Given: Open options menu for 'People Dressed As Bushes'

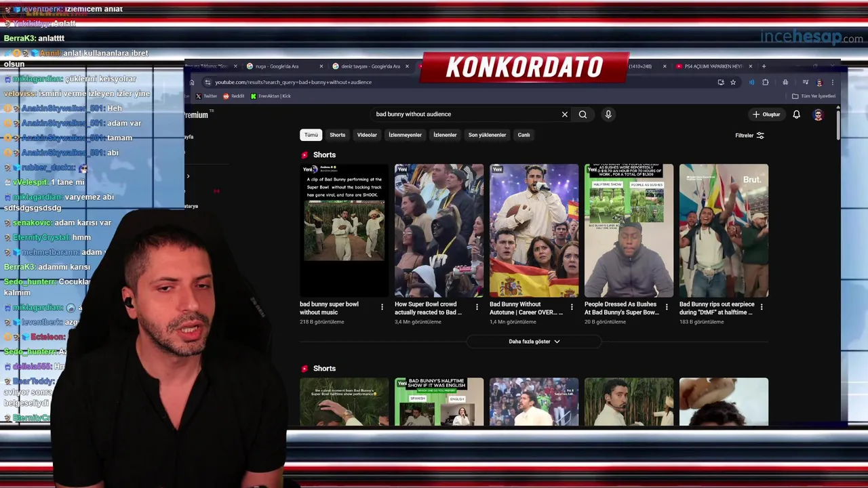Looking at the screenshot, I should [x=667, y=307].
